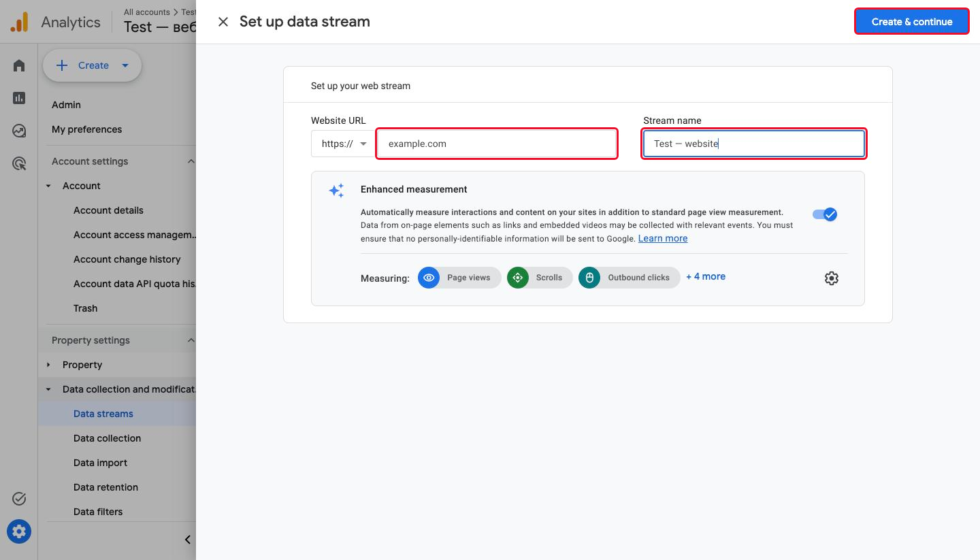
Task: Collapse the Account tree node
Action: pos(48,186)
